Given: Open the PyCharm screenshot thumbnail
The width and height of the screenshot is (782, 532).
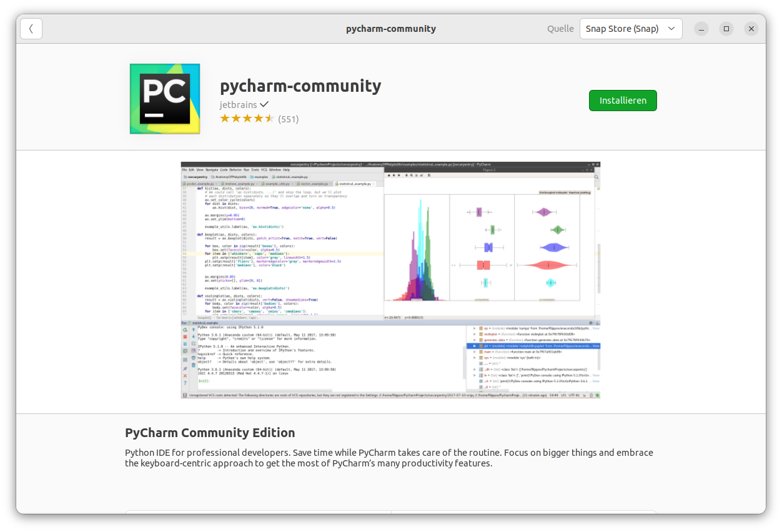Looking at the screenshot, I should [x=390, y=280].
